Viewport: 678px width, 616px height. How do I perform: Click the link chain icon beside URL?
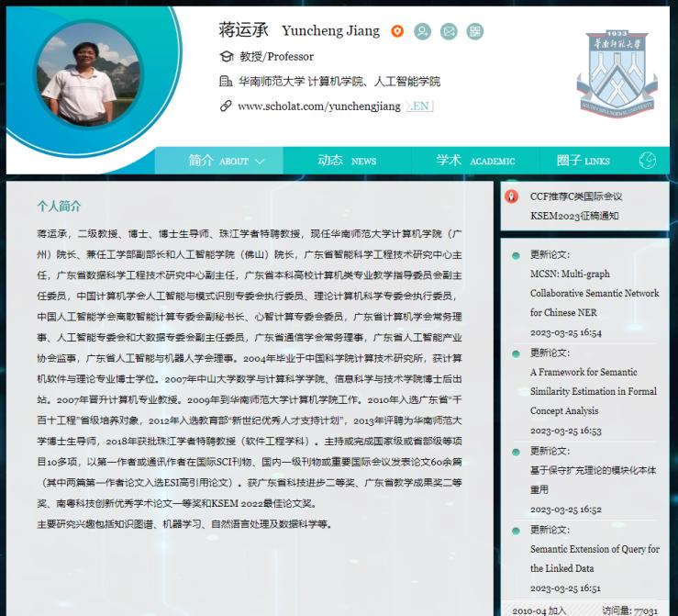point(226,106)
